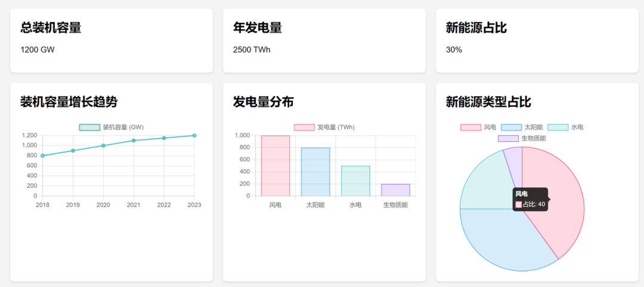Click the 2018 data point on line chart
The height and width of the screenshot is (287, 644).
pos(43,155)
